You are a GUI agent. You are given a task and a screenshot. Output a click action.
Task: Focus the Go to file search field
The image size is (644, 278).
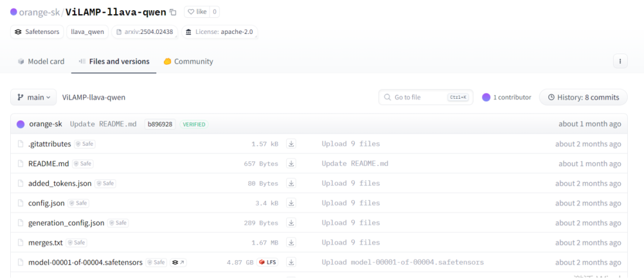click(426, 98)
